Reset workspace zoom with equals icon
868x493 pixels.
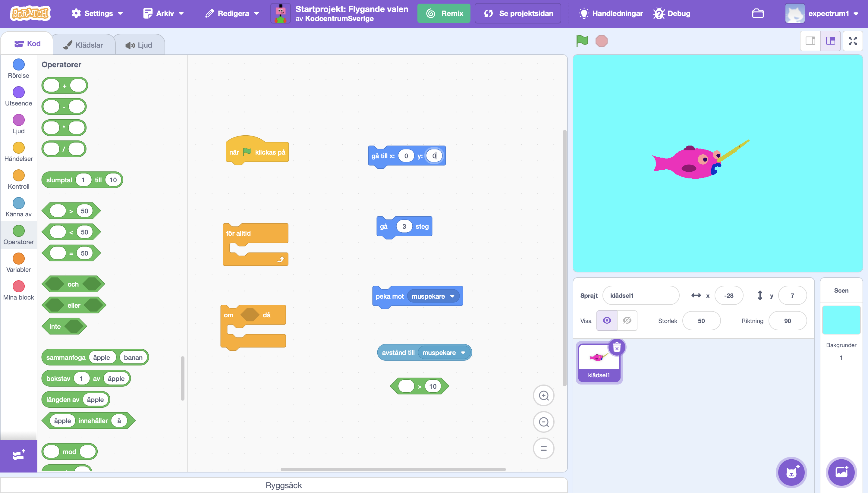pos(543,448)
